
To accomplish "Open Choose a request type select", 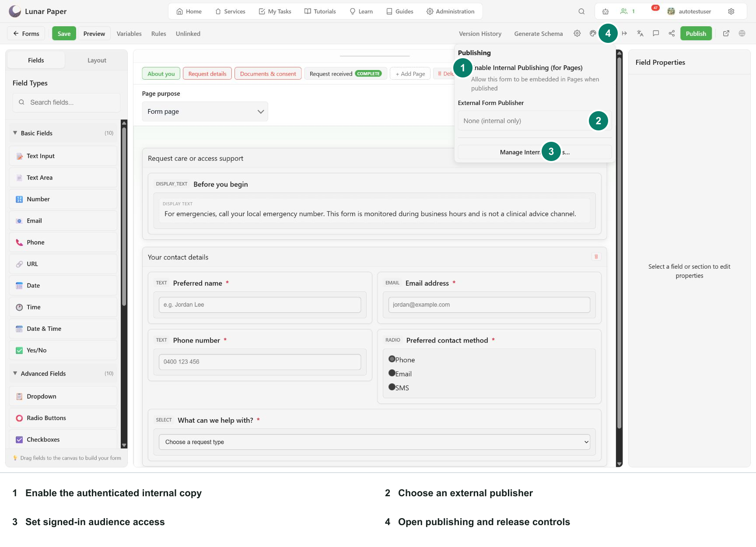I will tap(374, 442).
